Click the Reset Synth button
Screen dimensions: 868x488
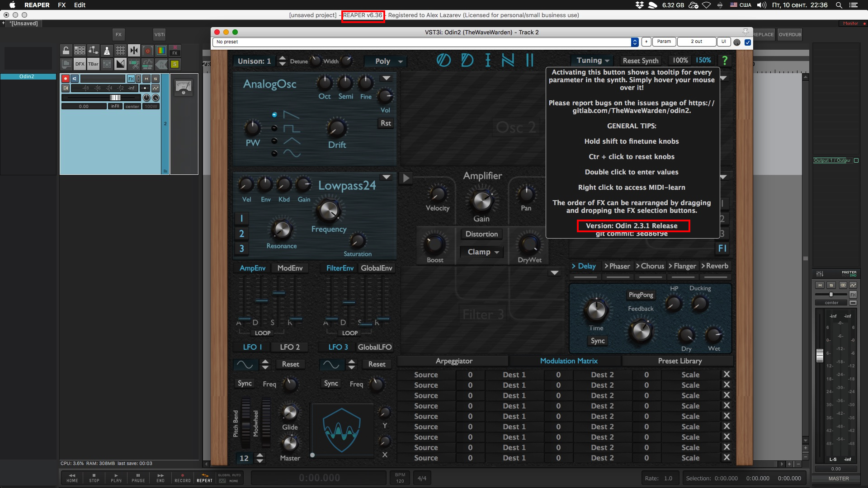[640, 61]
